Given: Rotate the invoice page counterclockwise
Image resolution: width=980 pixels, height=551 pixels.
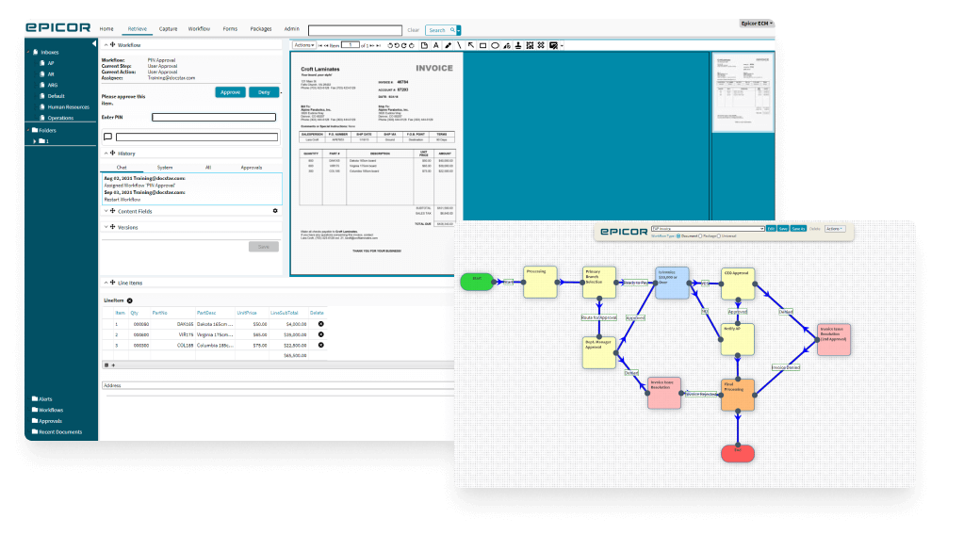Looking at the screenshot, I should [x=391, y=44].
